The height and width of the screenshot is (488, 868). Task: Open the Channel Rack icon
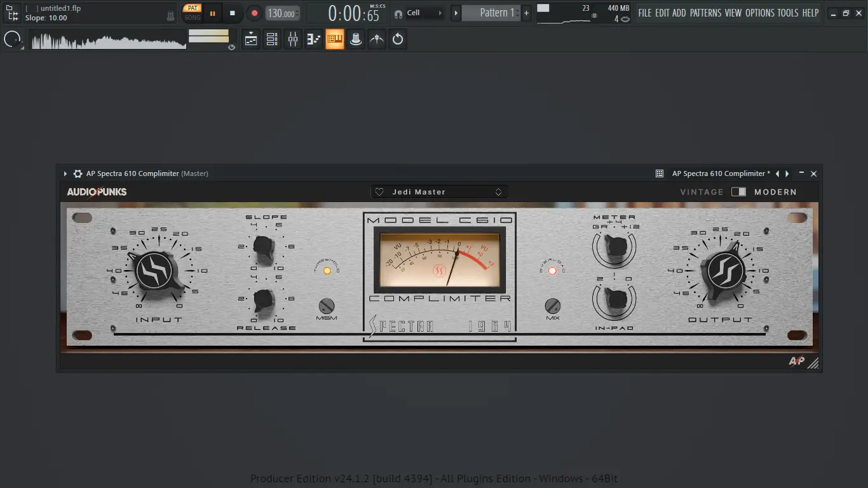[272, 39]
